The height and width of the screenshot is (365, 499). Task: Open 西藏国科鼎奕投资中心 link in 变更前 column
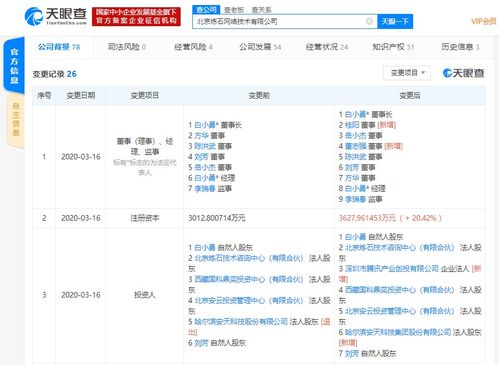coord(249,279)
